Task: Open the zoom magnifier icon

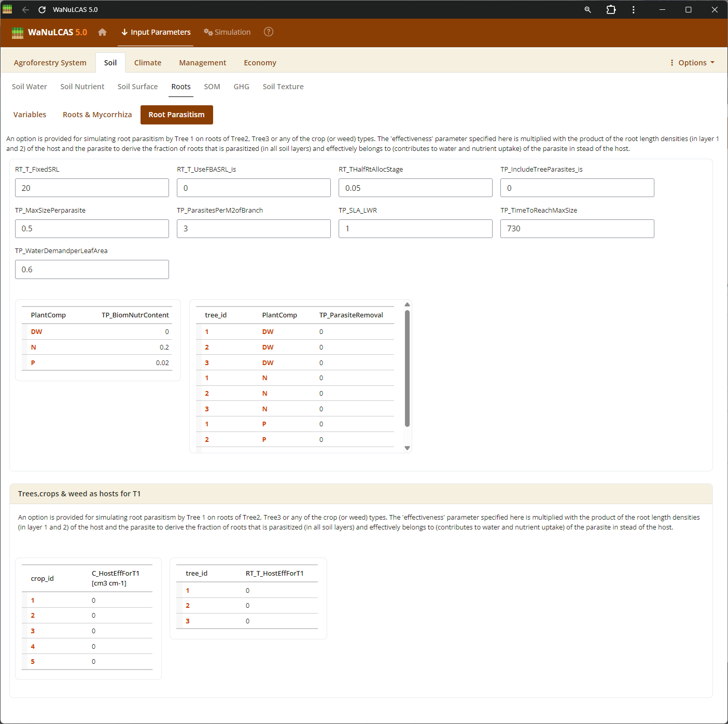Action: pyautogui.click(x=587, y=10)
